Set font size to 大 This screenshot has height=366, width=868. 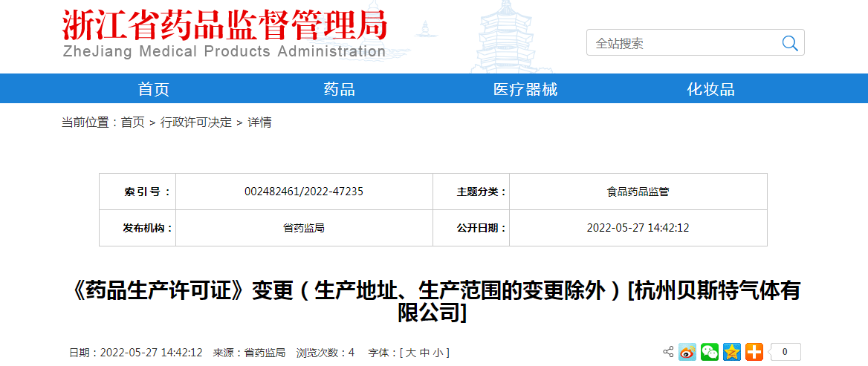pyautogui.click(x=410, y=353)
